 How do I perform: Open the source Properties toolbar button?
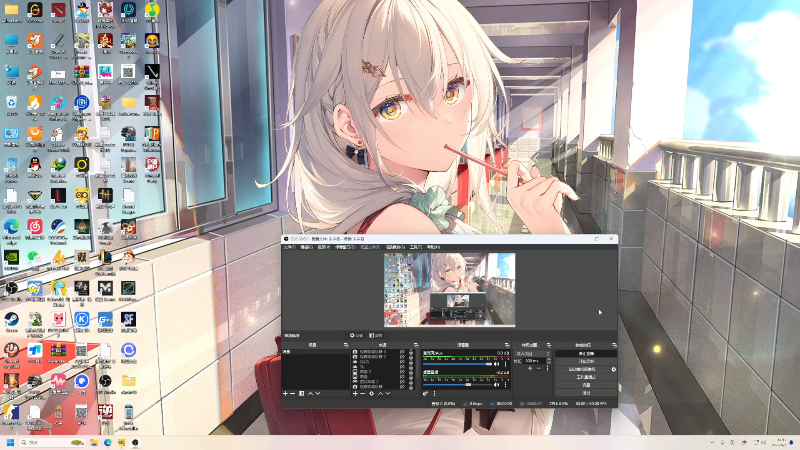click(356, 335)
